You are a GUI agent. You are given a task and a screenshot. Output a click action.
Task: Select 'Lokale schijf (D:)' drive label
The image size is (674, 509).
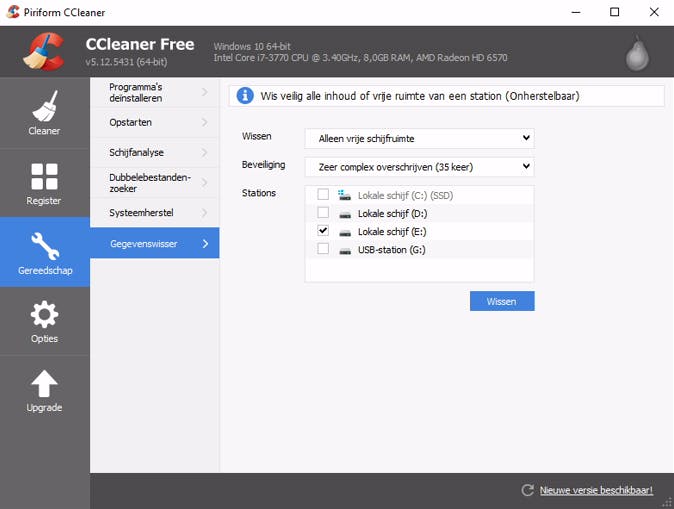(392, 214)
